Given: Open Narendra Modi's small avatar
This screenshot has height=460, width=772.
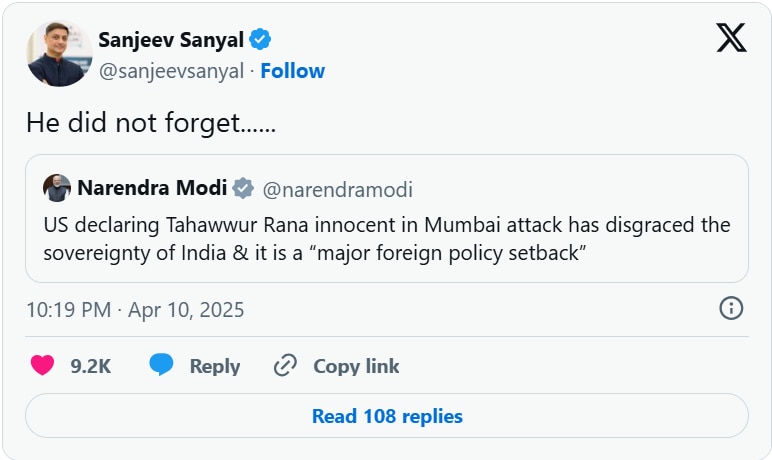Looking at the screenshot, I should tap(57, 188).
